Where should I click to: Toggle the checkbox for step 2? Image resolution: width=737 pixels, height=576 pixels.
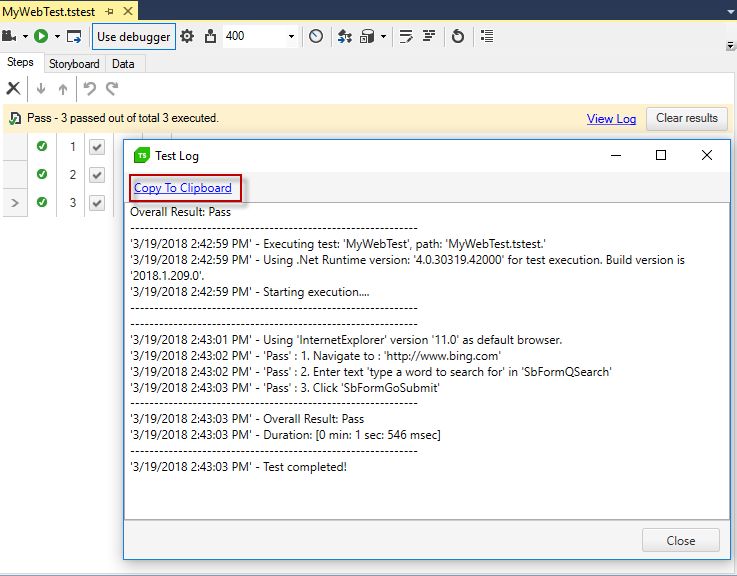(97, 175)
